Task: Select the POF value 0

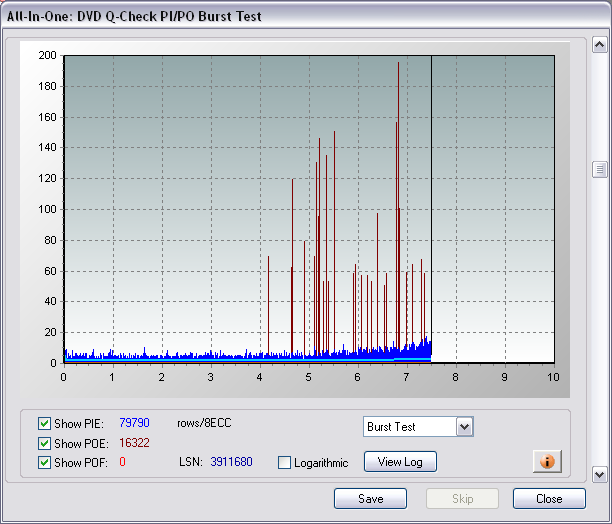Action: [122, 462]
